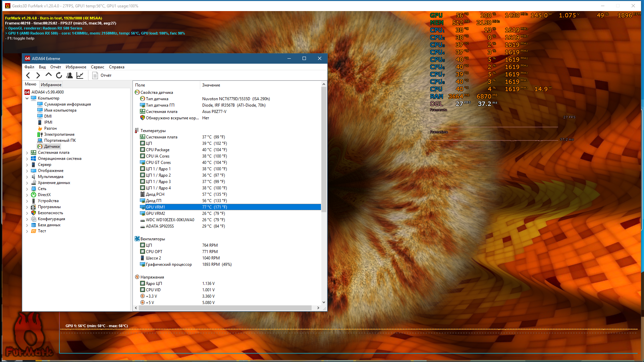Click the Значение column header
This screenshot has width=644, height=362.
[x=211, y=85]
